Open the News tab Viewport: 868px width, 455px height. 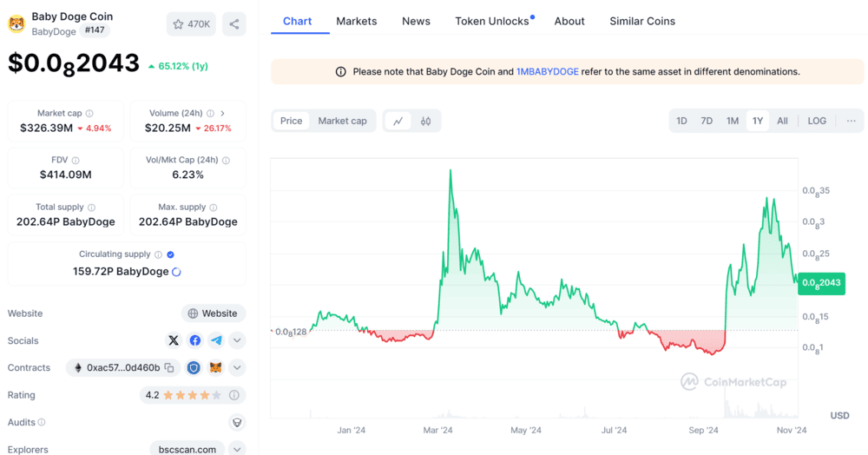coord(416,21)
